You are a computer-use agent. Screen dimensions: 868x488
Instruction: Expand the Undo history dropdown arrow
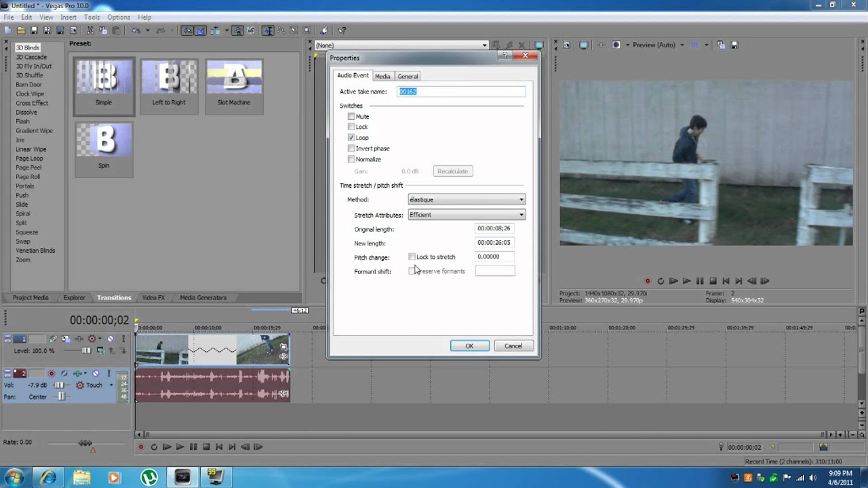[148, 30]
